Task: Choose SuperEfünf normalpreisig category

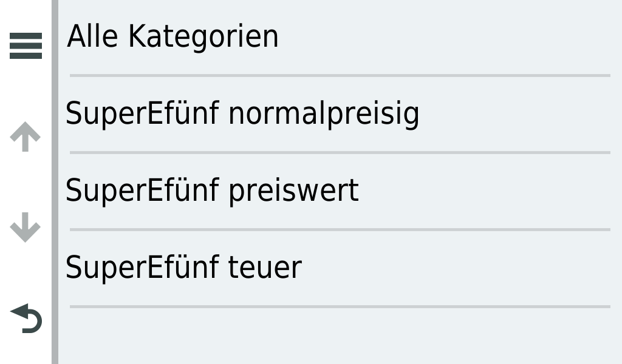Action: 242,114
